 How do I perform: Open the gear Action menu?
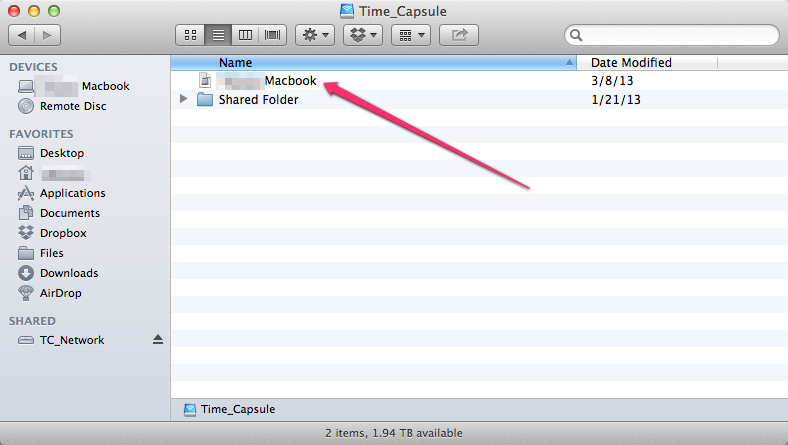point(315,35)
